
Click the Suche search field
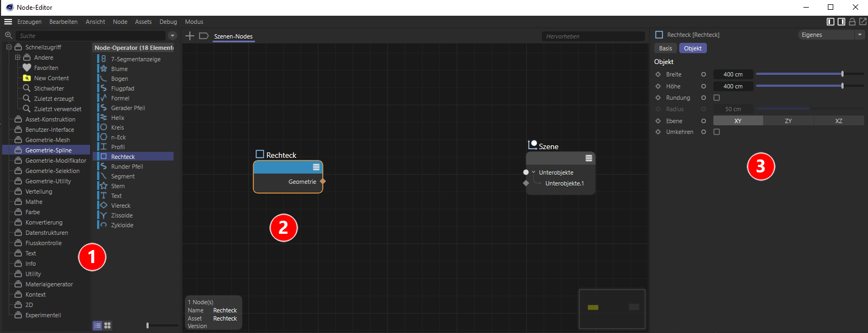point(91,36)
